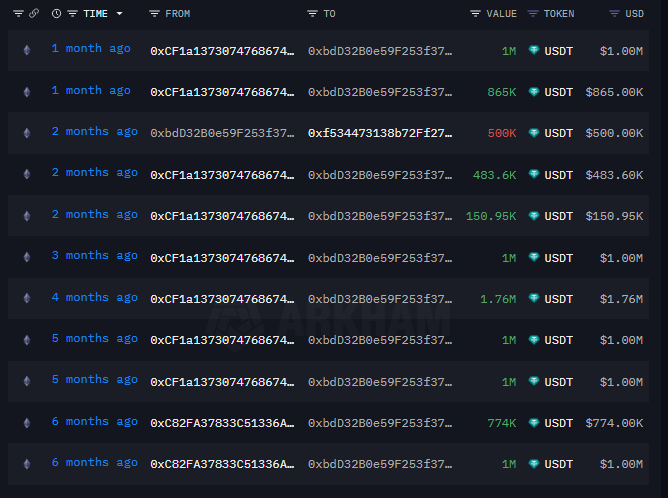Open the 0xf534473138b72Ff27… recipient address
This screenshot has height=498, width=668.
pyautogui.click(x=380, y=133)
